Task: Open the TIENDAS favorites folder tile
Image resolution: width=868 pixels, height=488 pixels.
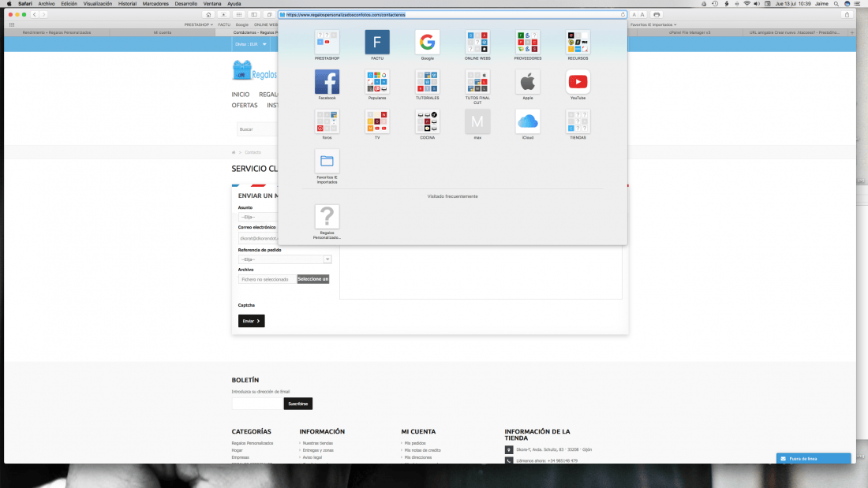Action: pyautogui.click(x=578, y=121)
